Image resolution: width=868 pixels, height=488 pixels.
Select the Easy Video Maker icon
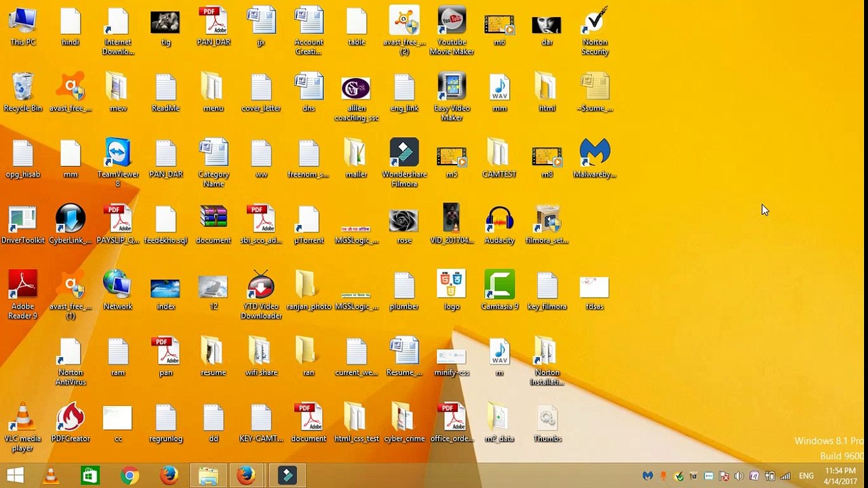(x=452, y=97)
